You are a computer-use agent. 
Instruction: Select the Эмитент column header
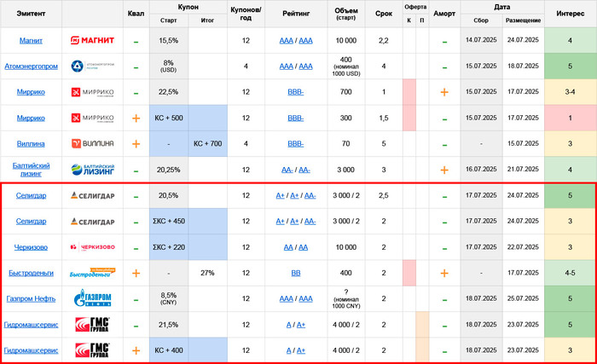pyautogui.click(x=32, y=14)
